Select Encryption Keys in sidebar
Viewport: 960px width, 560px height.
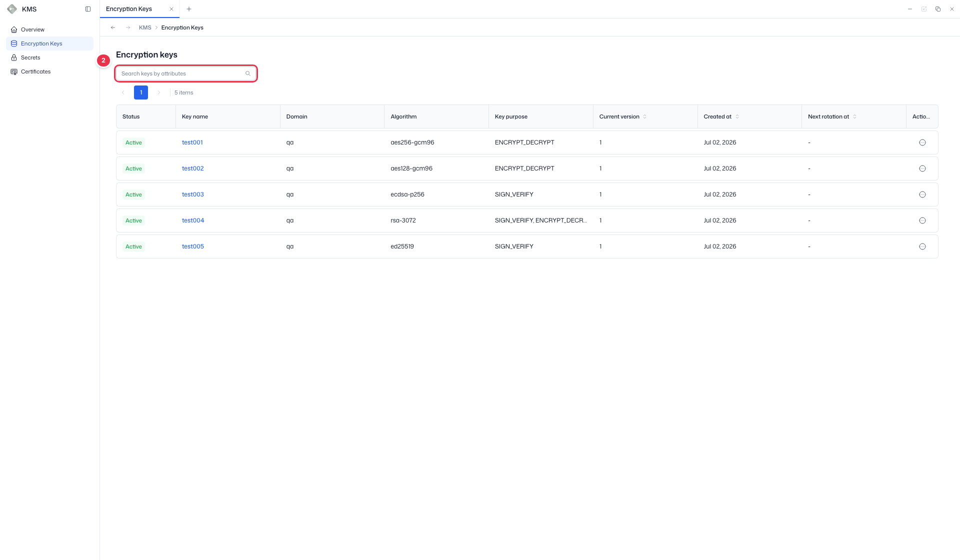click(x=49, y=43)
